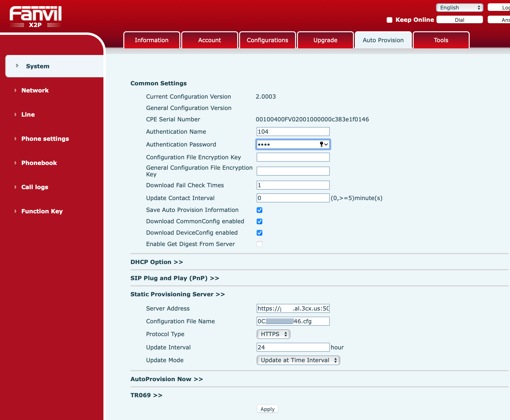Image resolution: width=510 pixels, height=420 pixels.
Task: Select the Auto Provision tab
Action: click(383, 40)
